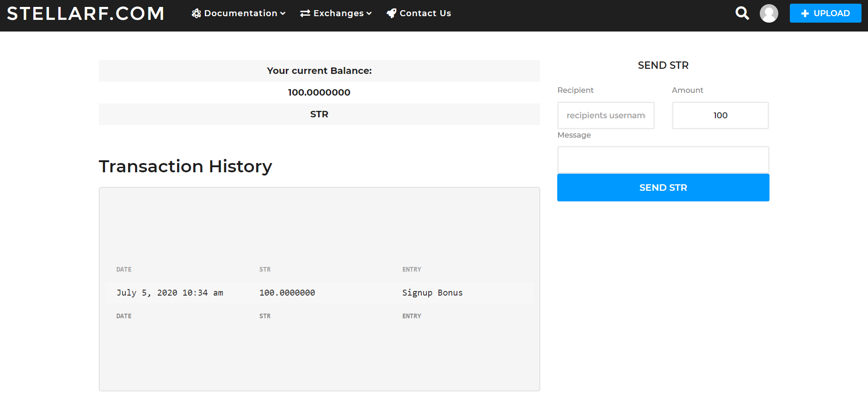This screenshot has height=406, width=868.
Task: Expand the Exchanges dropdown chevron
Action: pos(369,13)
